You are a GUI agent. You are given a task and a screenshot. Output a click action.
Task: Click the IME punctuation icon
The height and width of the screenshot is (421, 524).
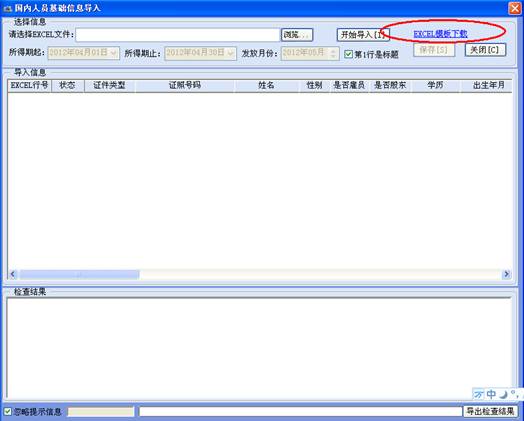tap(514, 393)
